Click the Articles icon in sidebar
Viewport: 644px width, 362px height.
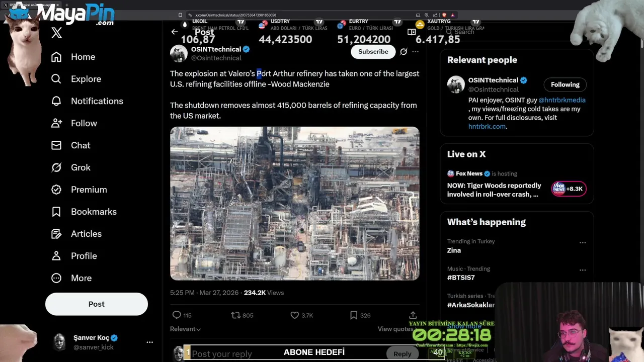tap(56, 234)
